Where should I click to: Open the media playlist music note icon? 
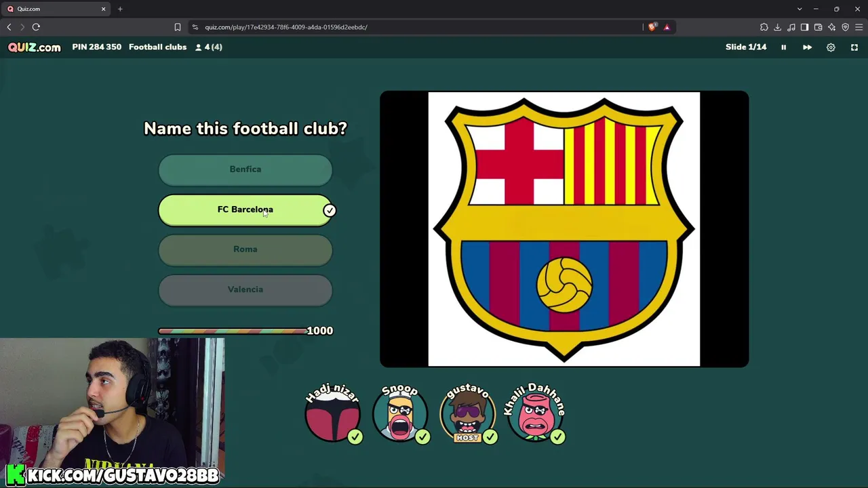coord(791,27)
